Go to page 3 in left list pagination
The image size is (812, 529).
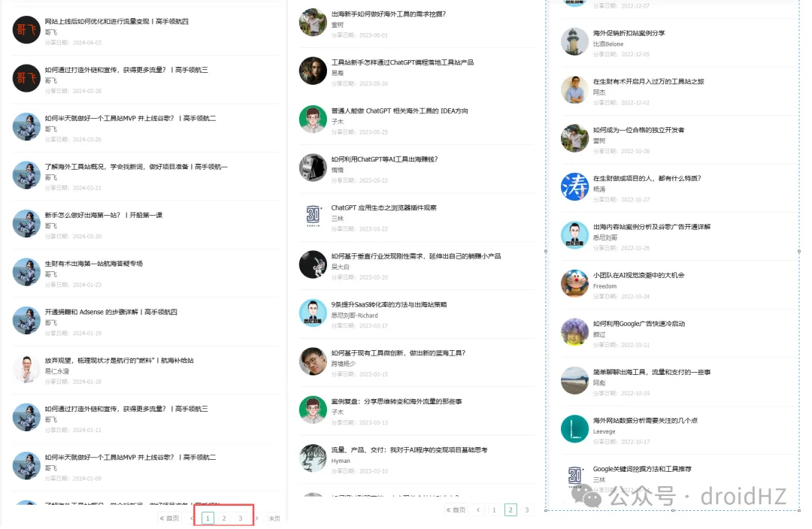coord(241,518)
